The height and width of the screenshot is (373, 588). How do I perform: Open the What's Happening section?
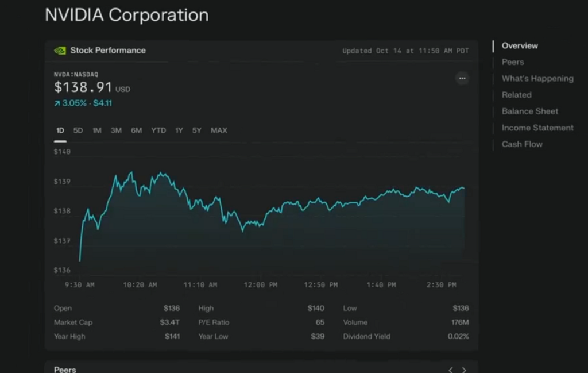coord(537,78)
